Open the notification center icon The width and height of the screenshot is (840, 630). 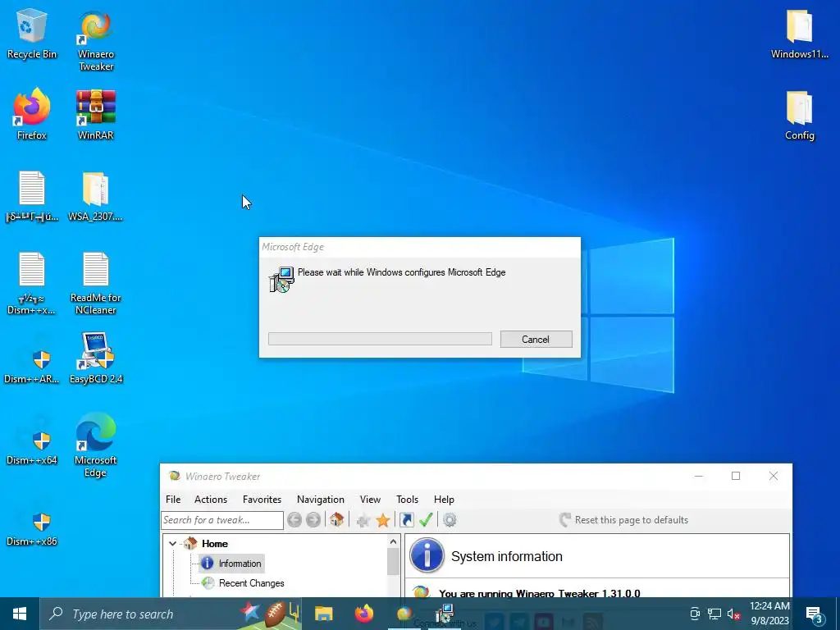pos(815,615)
